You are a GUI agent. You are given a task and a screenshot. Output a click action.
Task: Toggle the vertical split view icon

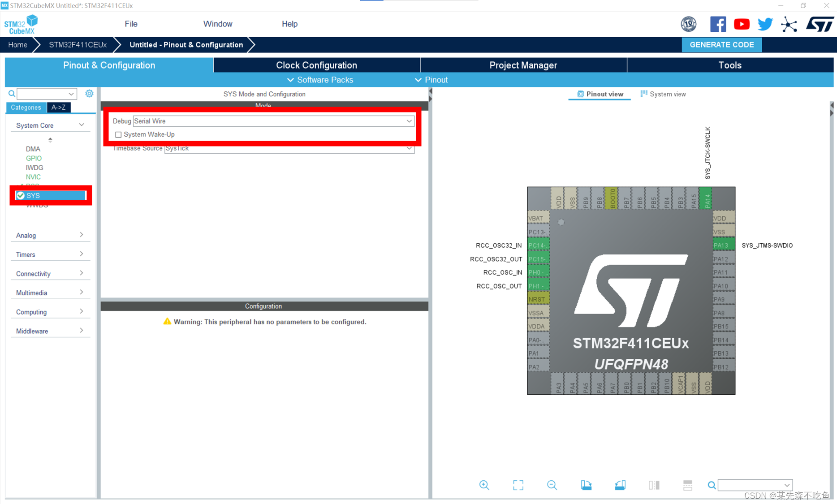click(x=654, y=485)
